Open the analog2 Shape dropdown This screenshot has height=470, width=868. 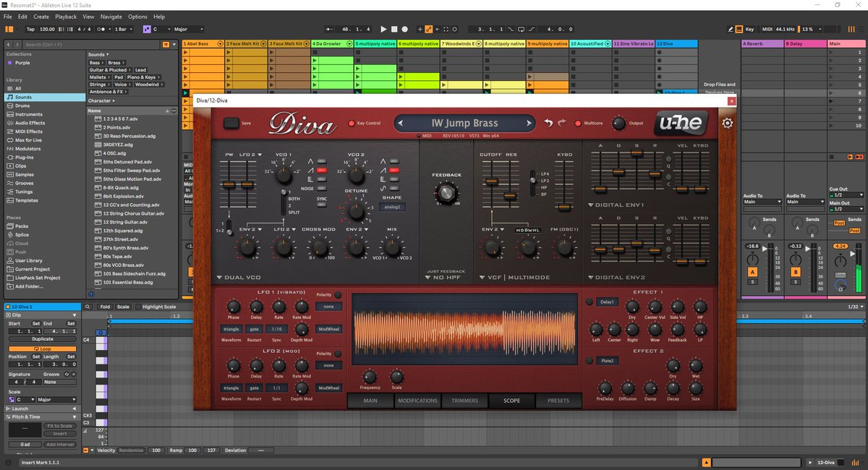[x=391, y=207]
